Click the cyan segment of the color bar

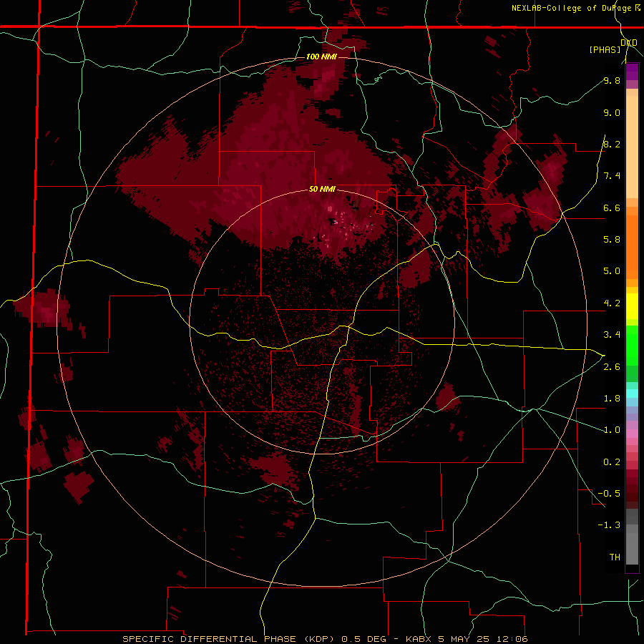(632, 394)
